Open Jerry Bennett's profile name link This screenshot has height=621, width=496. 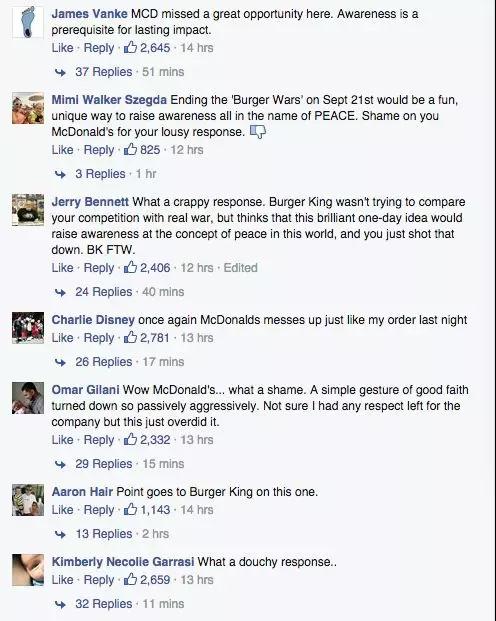tap(90, 202)
